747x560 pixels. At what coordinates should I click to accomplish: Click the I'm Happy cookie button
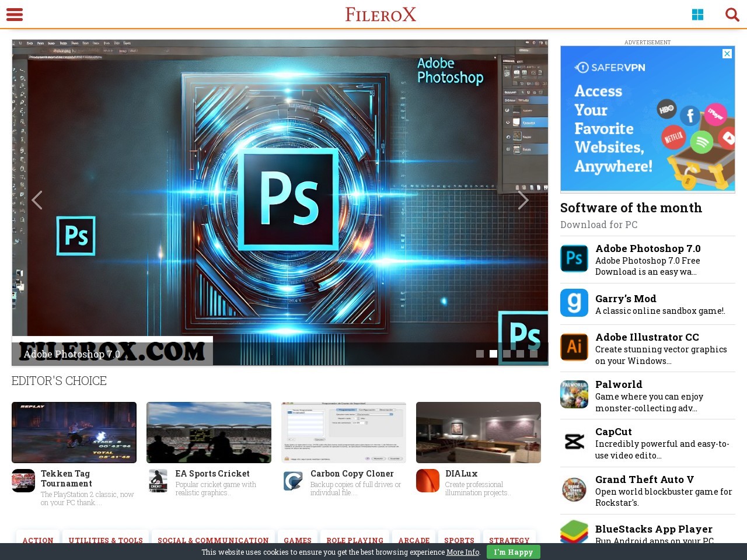513,552
